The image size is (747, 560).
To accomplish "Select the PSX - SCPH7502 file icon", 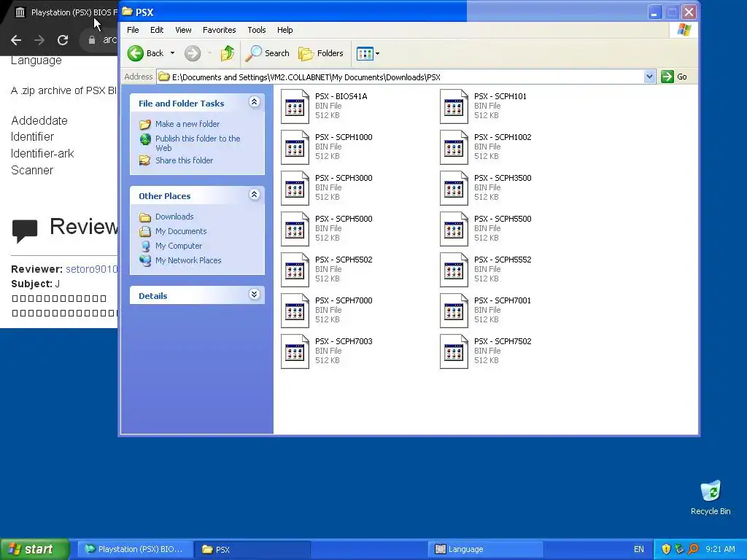I will click(x=454, y=352).
